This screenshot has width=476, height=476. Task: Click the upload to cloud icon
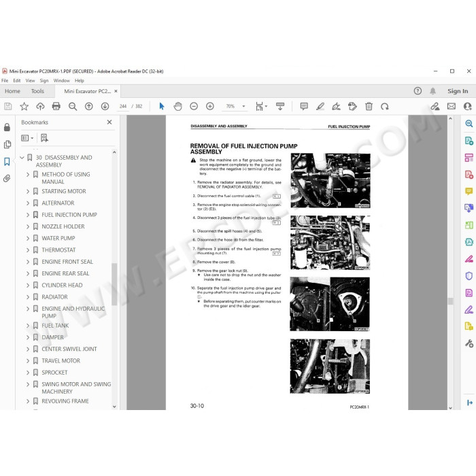pos(40,106)
